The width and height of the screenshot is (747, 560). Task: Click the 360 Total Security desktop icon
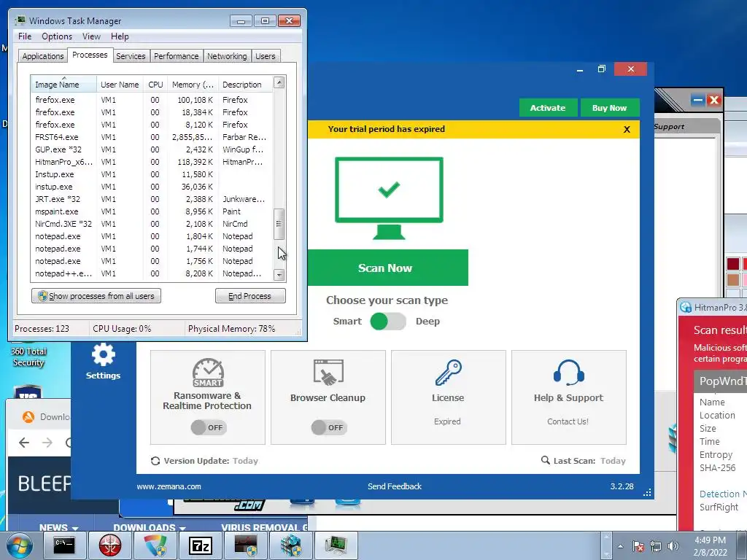pos(28,355)
